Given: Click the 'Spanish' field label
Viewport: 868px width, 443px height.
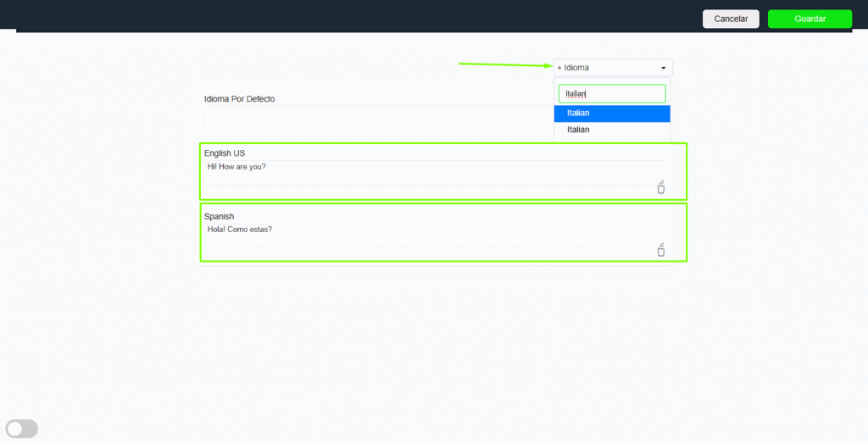Looking at the screenshot, I should [219, 217].
